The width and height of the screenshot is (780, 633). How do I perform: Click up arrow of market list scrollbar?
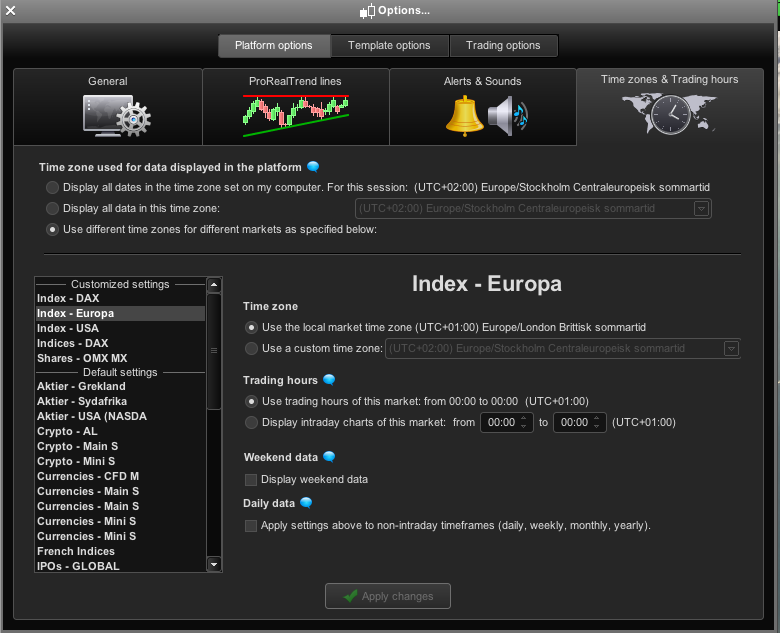[x=214, y=285]
